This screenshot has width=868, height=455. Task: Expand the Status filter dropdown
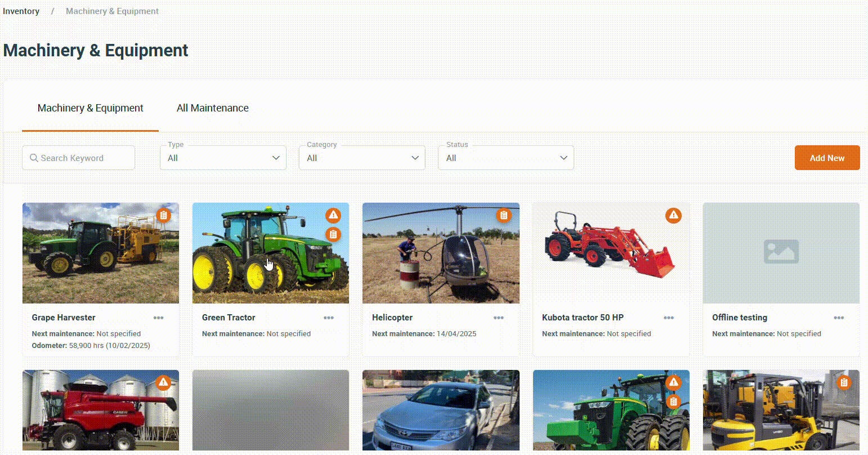coord(506,158)
